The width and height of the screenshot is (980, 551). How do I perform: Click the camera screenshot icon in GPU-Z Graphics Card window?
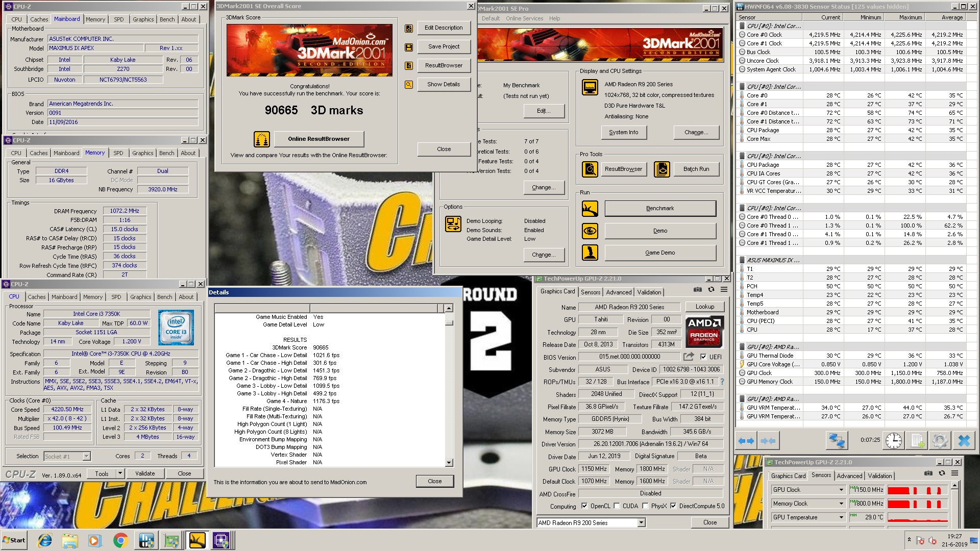coord(698,290)
